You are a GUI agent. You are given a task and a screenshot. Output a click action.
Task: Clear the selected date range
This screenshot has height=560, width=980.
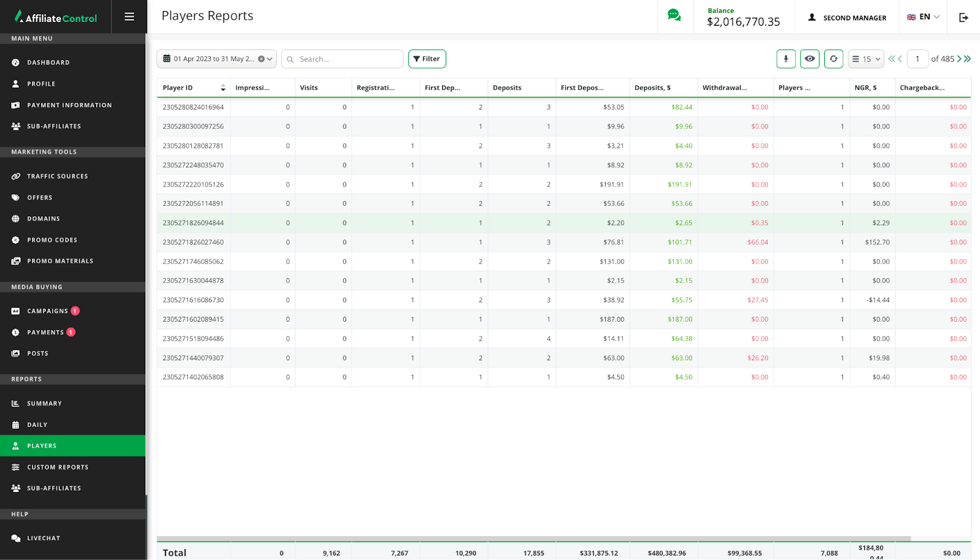pos(262,59)
